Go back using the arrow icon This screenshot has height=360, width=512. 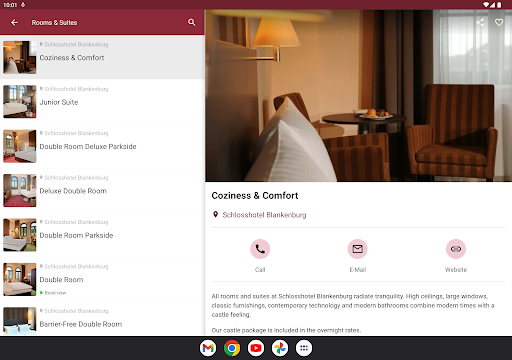(x=14, y=22)
